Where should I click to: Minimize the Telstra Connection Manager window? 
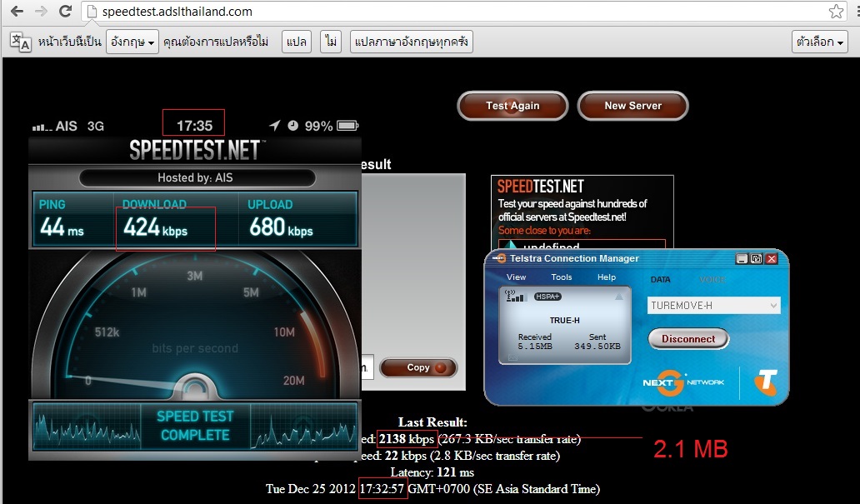coord(742,259)
